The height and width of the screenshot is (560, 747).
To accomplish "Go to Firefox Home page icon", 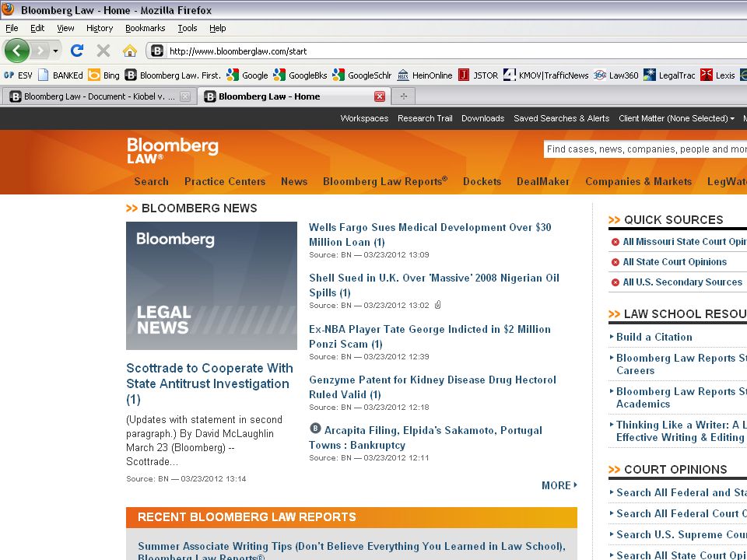I will 130,51.
